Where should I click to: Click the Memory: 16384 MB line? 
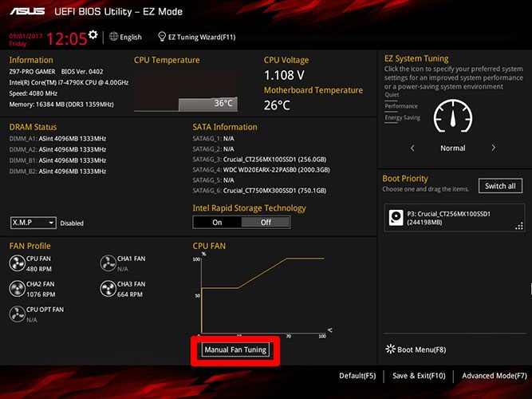click(x=61, y=105)
